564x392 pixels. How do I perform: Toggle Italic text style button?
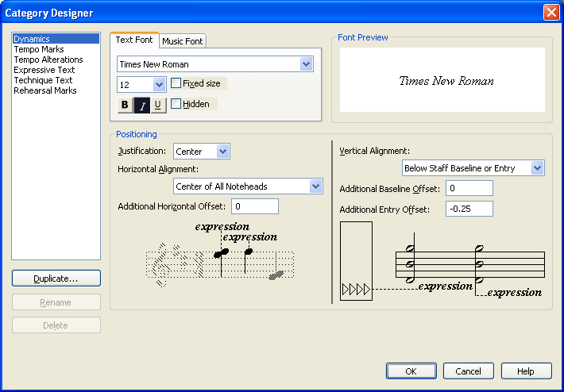141,105
